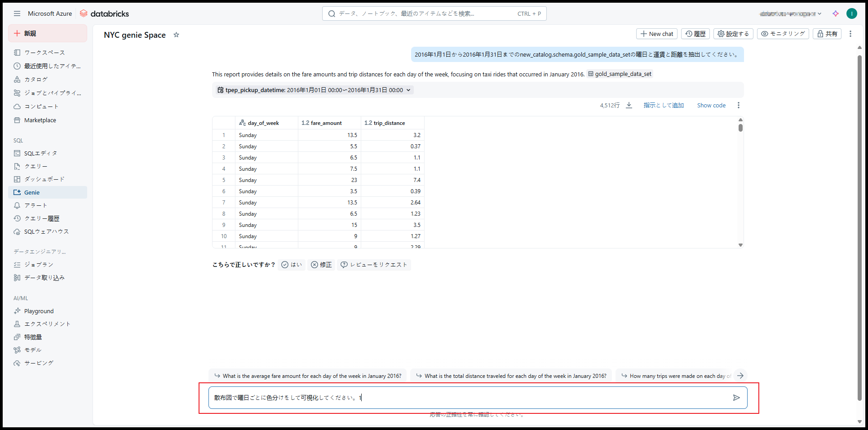The height and width of the screenshot is (430, 868).
Task: Open Jobs and Pipelines
Action: 48,93
